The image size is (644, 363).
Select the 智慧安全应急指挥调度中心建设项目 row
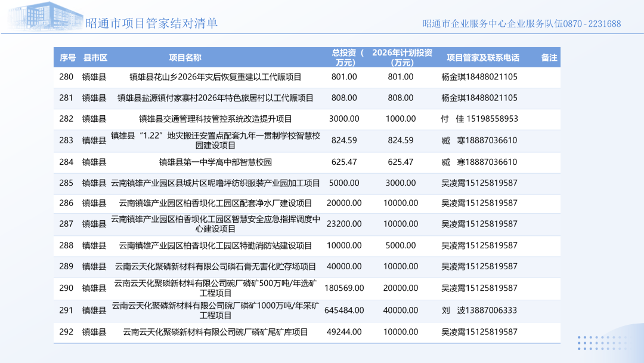[x=215, y=224]
